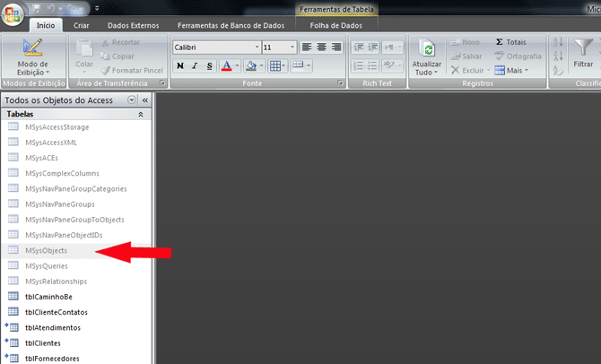Center align text
The height and width of the screenshot is (364, 601).
(322, 48)
